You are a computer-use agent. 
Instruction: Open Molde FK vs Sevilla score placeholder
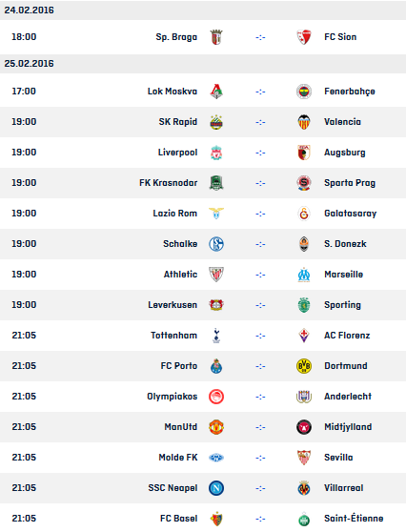[260, 458]
